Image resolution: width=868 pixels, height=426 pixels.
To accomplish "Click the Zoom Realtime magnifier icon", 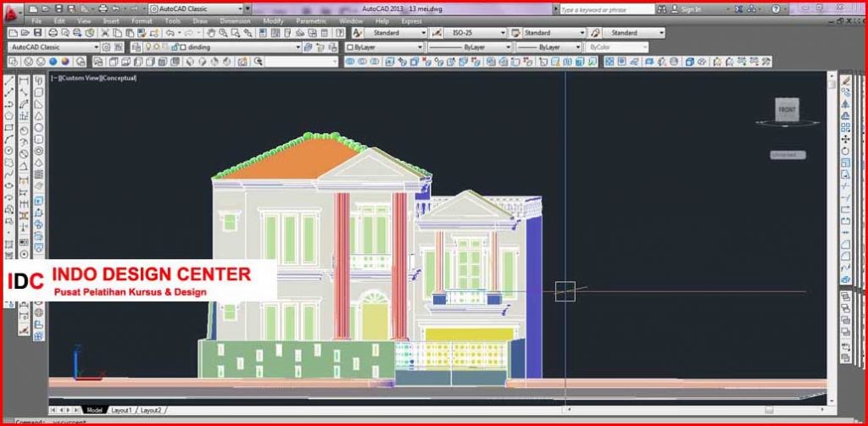I will tap(223, 33).
